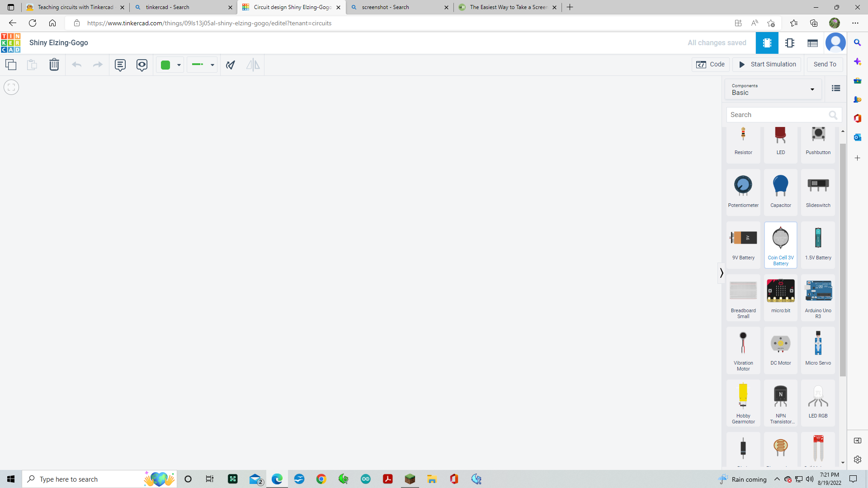Viewport: 868px width, 488px height.
Task: Toggle annotation visibility with the eye icon
Action: click(142, 65)
